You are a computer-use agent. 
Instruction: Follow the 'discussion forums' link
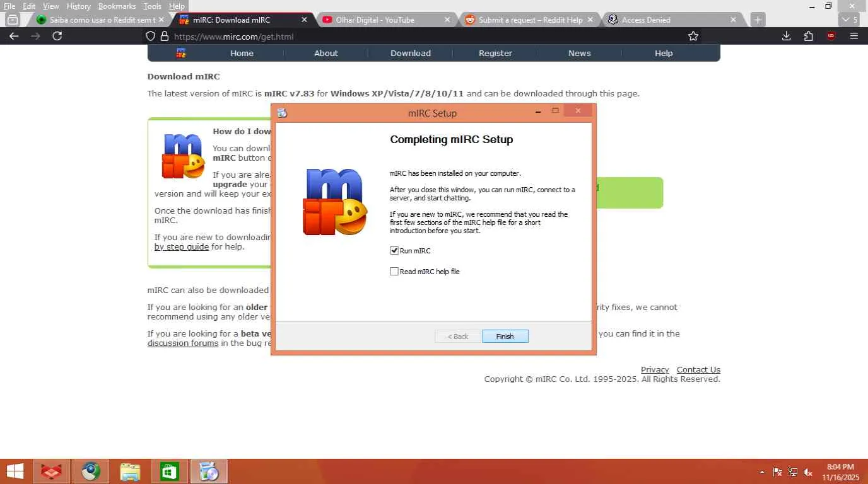pos(183,343)
